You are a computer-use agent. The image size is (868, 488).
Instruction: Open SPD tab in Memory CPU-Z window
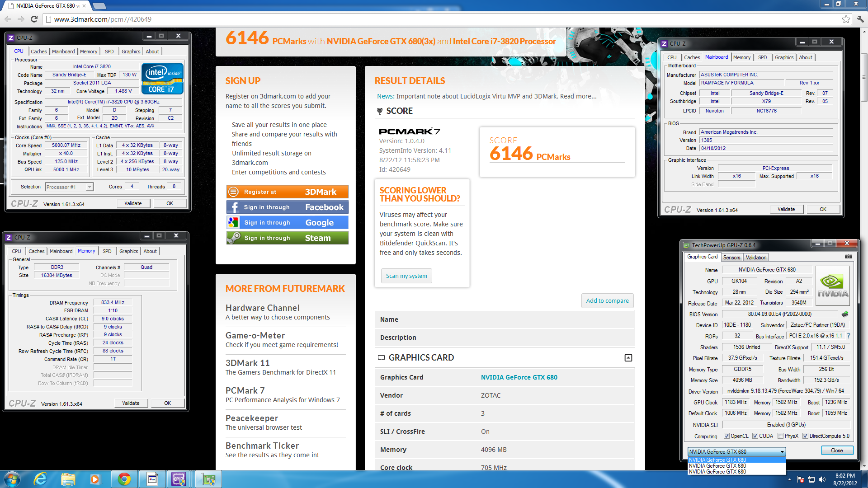pyautogui.click(x=107, y=251)
